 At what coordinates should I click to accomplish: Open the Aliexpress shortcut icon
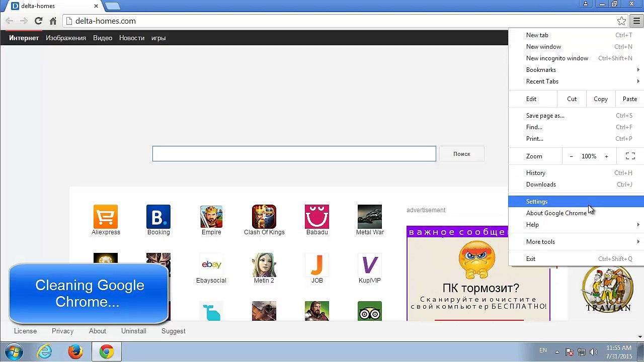pyautogui.click(x=106, y=217)
